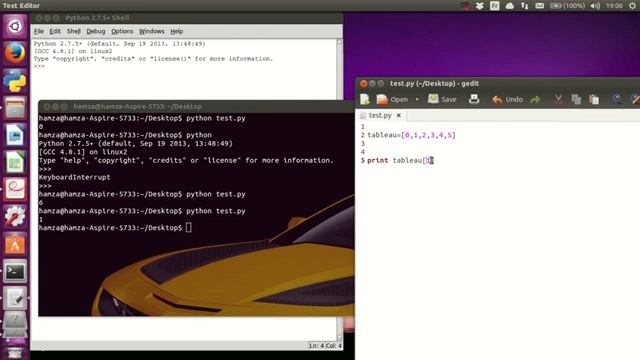The image size is (640, 360).
Task: Open Shell menu in Python Shell
Action: pos(73,31)
